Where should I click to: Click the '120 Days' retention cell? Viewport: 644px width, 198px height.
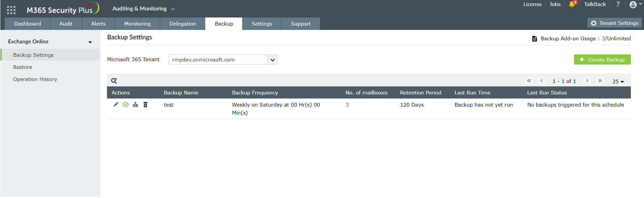click(x=412, y=105)
